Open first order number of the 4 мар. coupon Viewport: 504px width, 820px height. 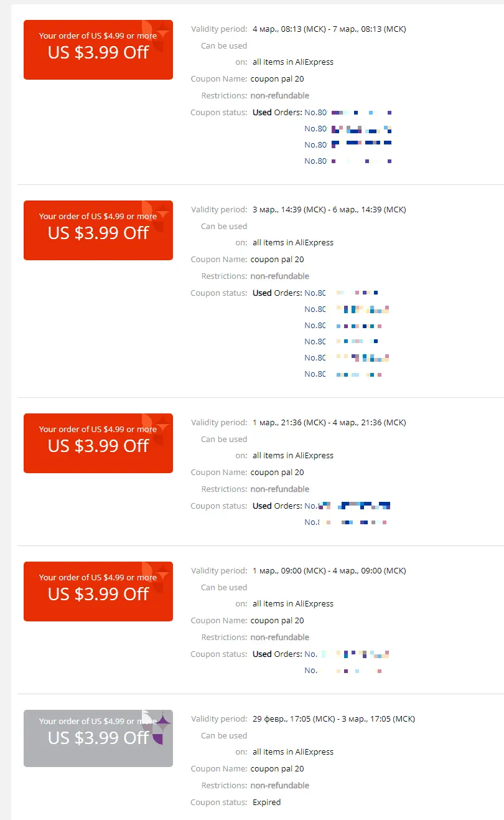click(348, 113)
